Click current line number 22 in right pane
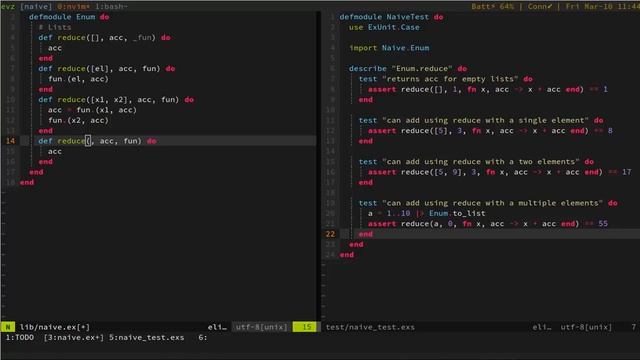The height and width of the screenshot is (360, 640). (x=330, y=234)
